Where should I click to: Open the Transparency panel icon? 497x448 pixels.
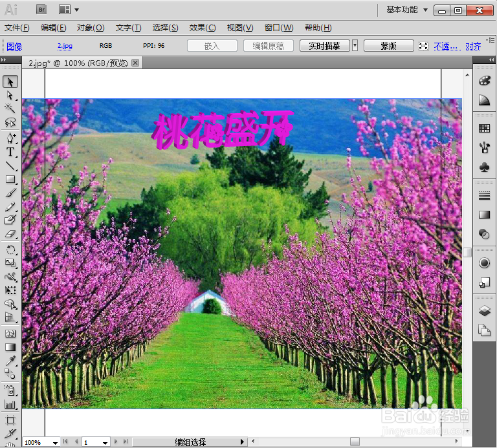(x=484, y=234)
